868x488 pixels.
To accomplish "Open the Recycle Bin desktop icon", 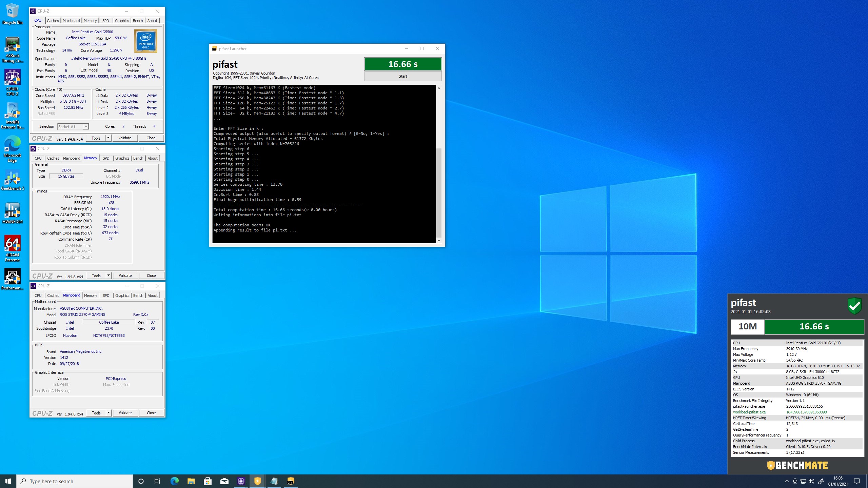I will pos(13,14).
